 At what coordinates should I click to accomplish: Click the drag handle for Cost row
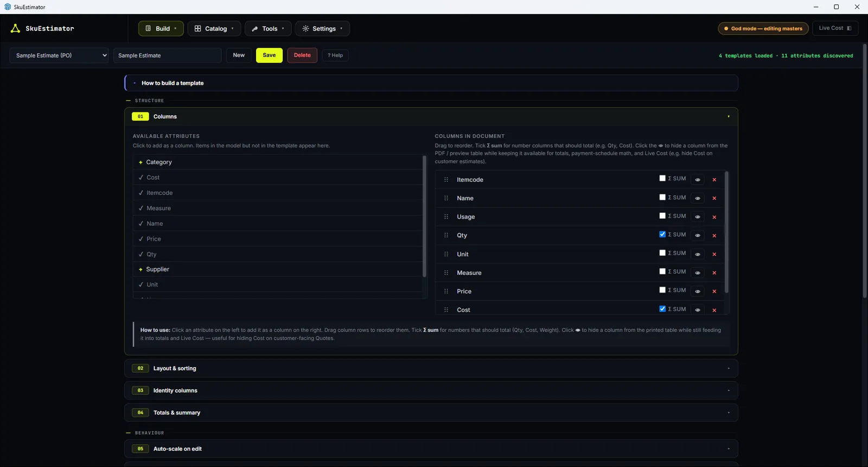pyautogui.click(x=446, y=310)
